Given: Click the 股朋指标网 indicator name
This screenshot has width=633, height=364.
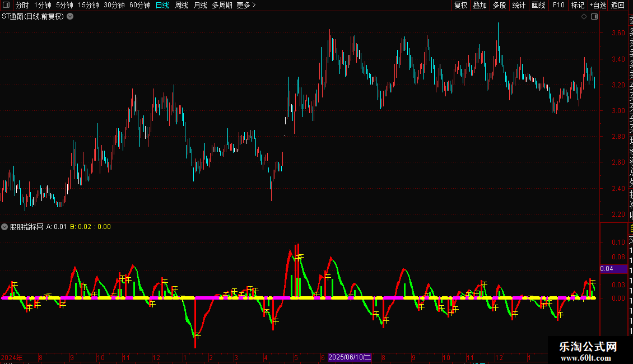Looking at the screenshot, I should (x=27, y=227).
